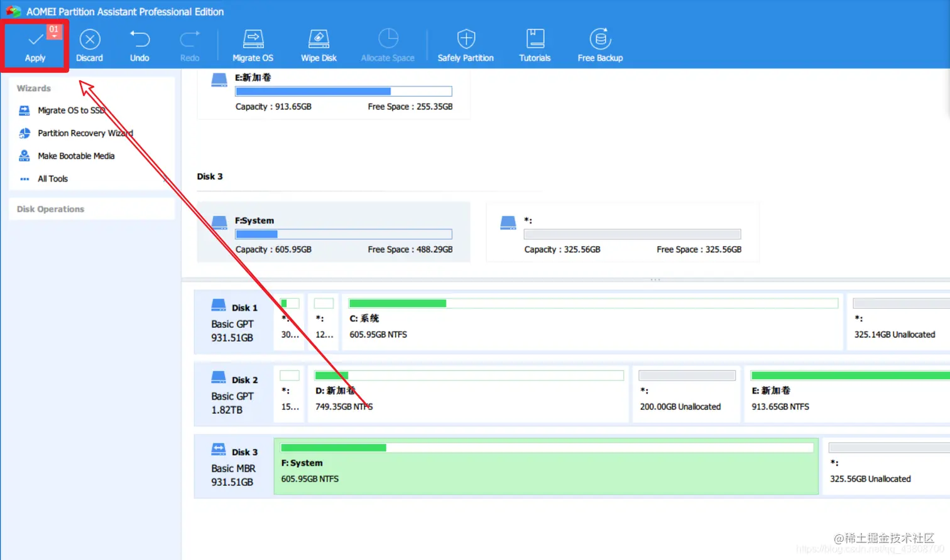This screenshot has width=950, height=560.
Task: Click Capacity : 913.65GB text
Action: tap(273, 107)
